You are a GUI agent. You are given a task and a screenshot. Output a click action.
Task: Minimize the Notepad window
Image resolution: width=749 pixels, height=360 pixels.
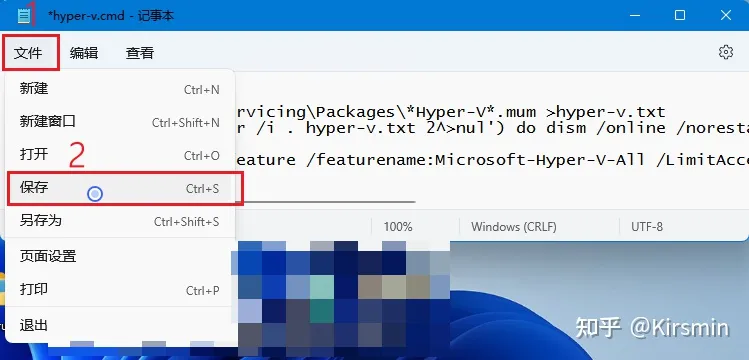click(634, 15)
